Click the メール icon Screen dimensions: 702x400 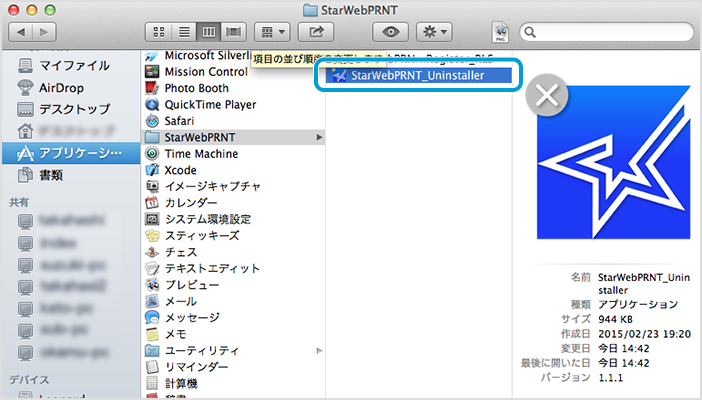[152, 301]
